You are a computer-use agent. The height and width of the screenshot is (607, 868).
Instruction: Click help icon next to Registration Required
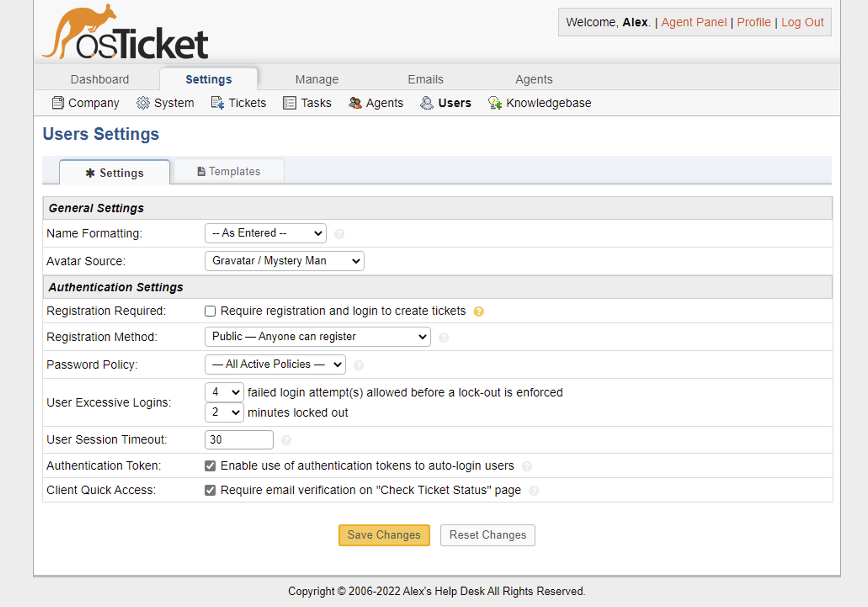479,311
